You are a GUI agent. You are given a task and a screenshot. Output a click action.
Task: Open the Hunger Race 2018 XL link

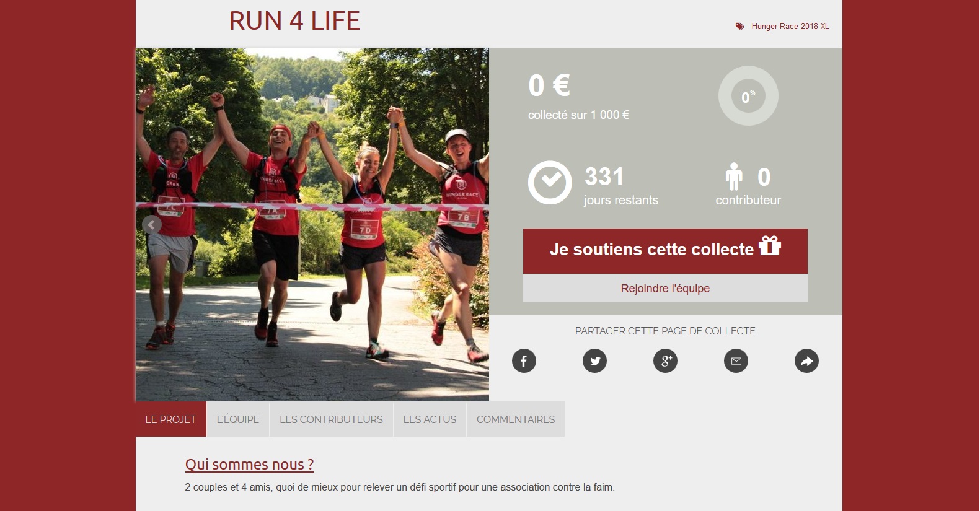pos(790,26)
